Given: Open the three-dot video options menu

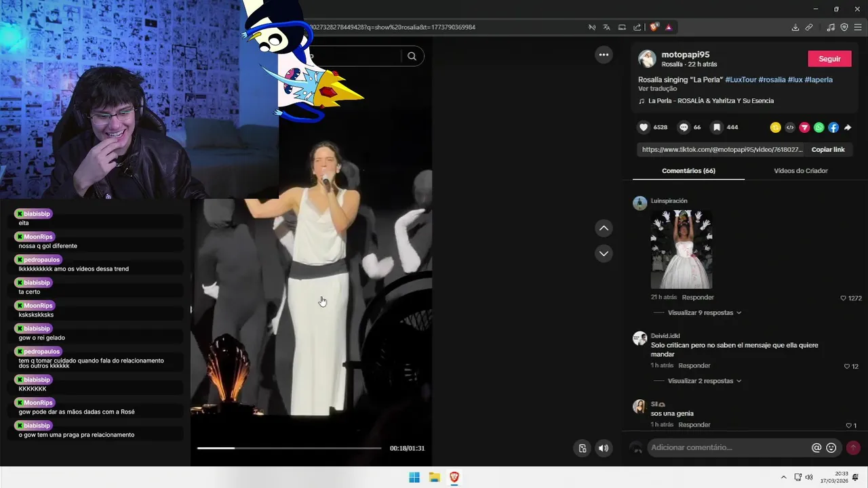Looking at the screenshot, I should 604,55.
